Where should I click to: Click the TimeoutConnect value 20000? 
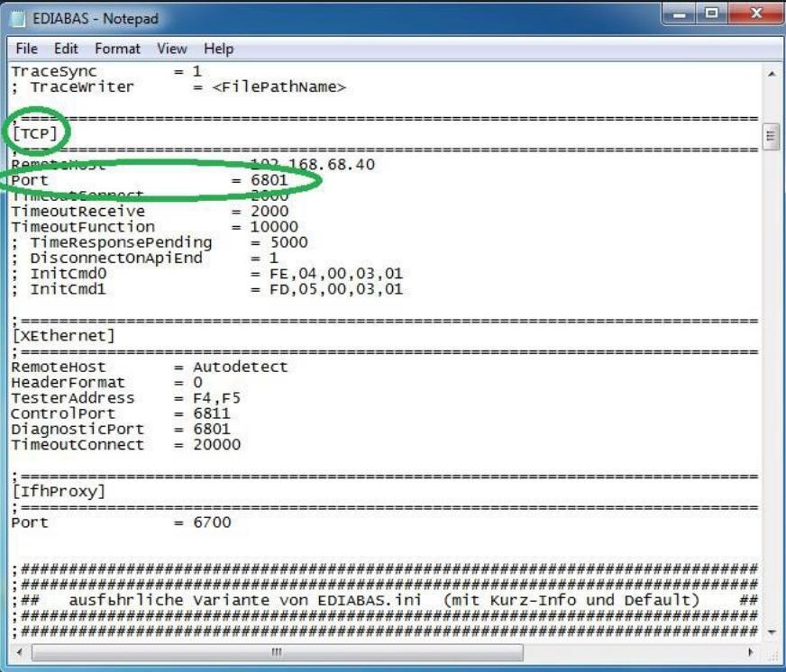(216, 444)
